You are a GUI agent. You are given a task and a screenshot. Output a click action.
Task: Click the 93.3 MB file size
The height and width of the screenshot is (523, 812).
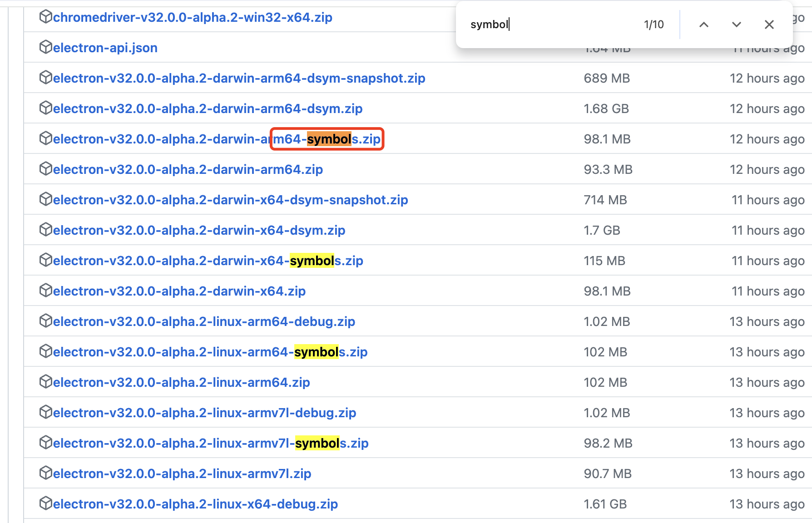608,169
